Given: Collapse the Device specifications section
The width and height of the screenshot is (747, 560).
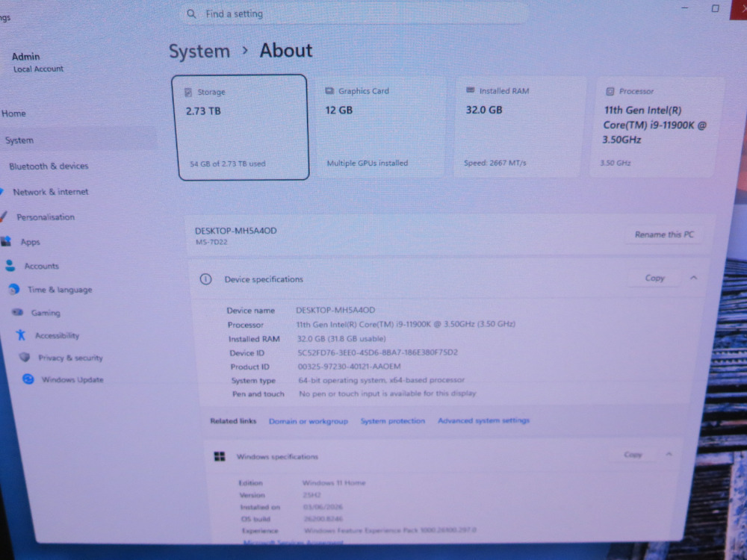Looking at the screenshot, I should click(x=694, y=278).
